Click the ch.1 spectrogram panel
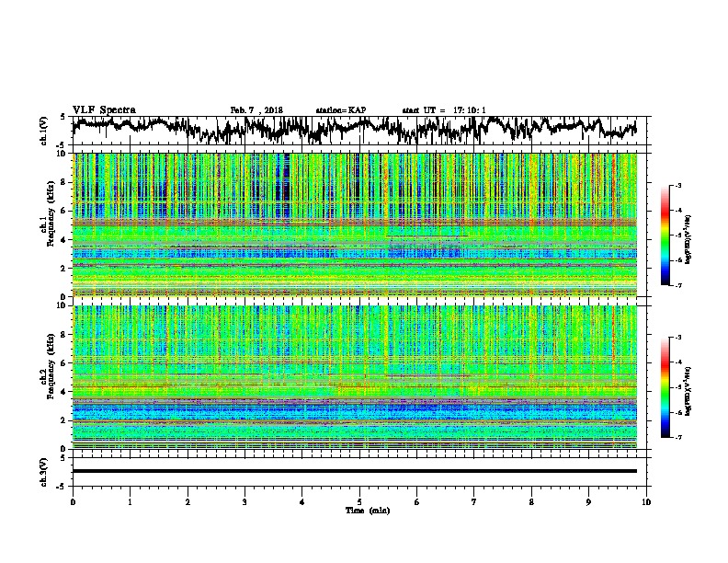Screen dimensions: 728x563 pyautogui.click(x=355, y=224)
